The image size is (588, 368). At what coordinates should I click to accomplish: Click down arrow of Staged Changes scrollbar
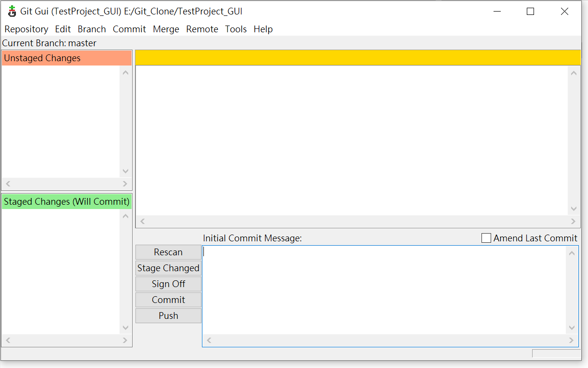point(126,328)
